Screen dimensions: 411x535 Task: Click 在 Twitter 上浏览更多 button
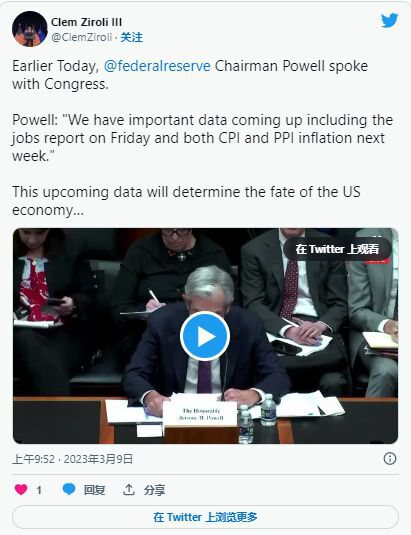(x=205, y=517)
